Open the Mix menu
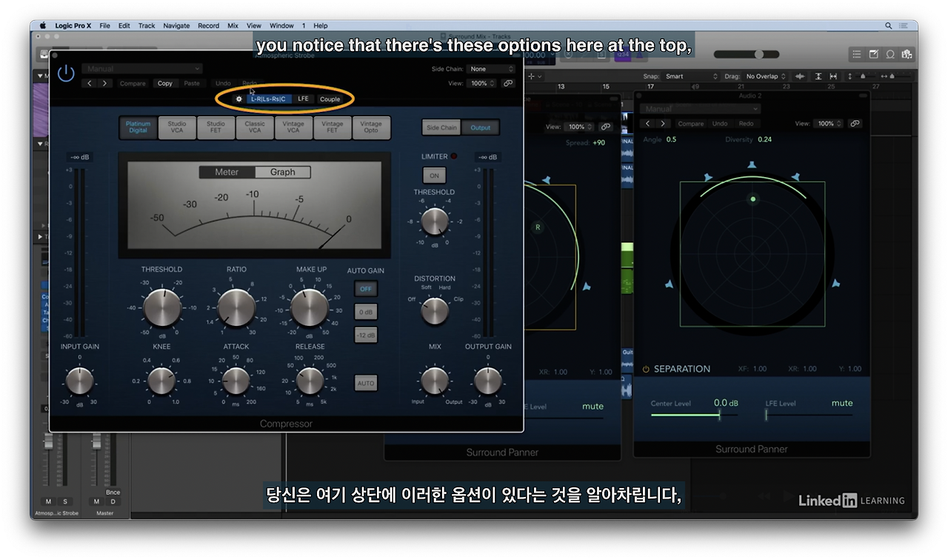This screenshot has width=948, height=560. coord(233,25)
